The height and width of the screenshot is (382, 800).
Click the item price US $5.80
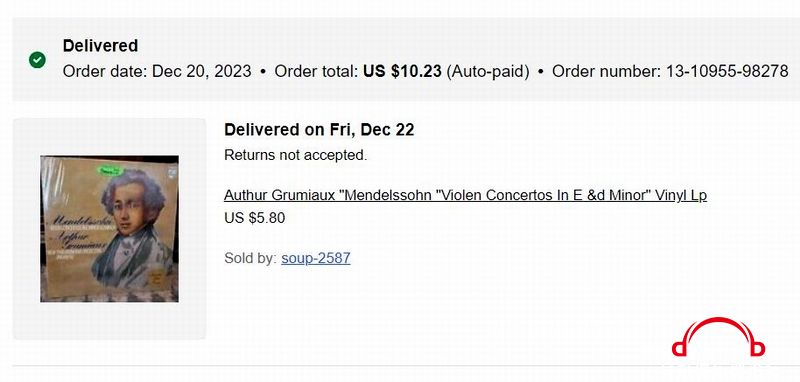click(x=255, y=218)
